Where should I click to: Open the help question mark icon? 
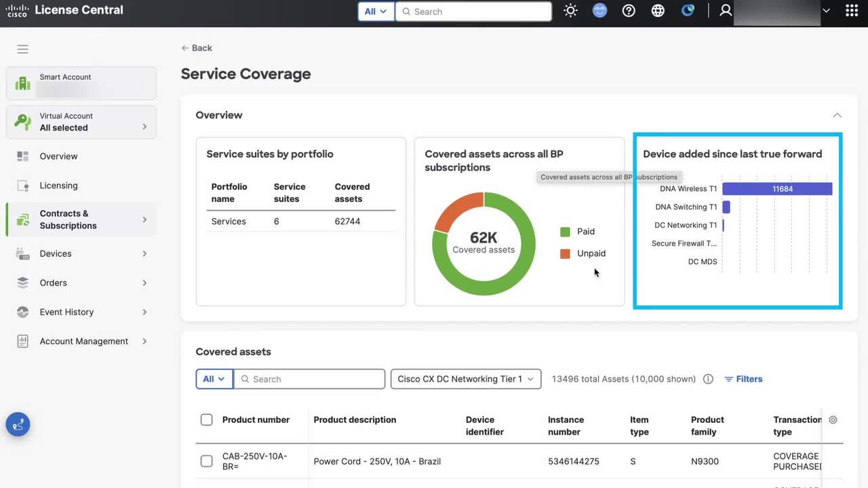click(x=629, y=11)
